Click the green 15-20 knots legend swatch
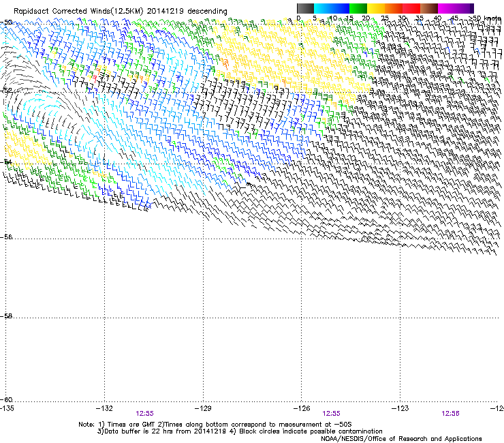This screenshot has height=443, width=504. (x=358, y=8)
